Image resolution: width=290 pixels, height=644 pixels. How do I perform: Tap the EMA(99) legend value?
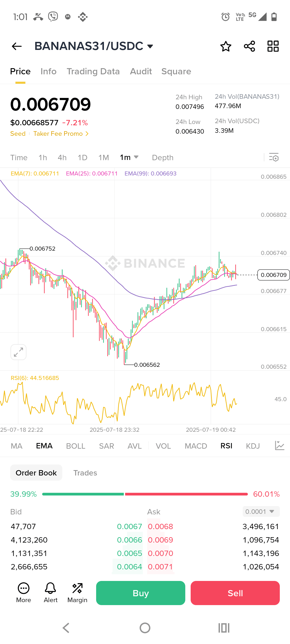(x=150, y=174)
